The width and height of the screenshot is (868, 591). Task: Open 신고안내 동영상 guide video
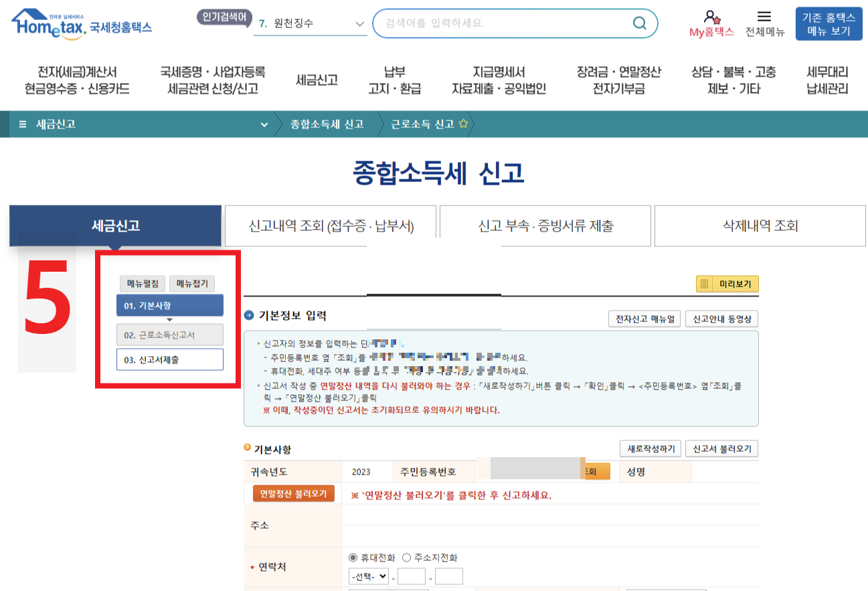(x=723, y=319)
